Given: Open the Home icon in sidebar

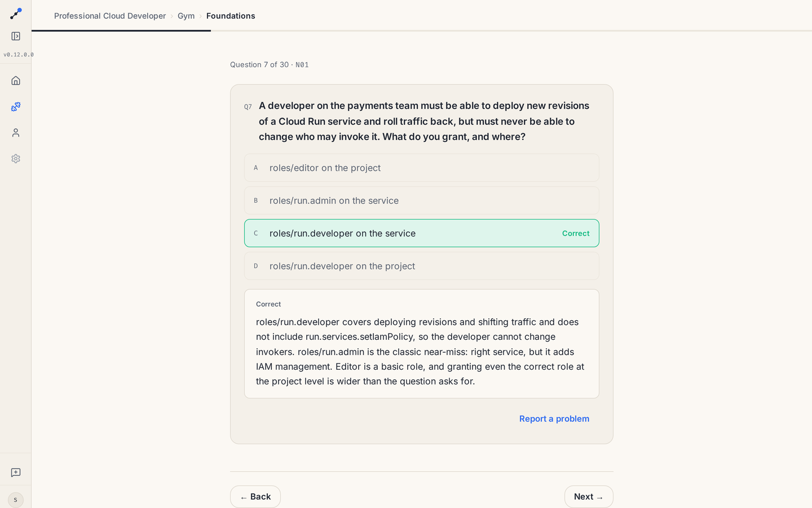Looking at the screenshot, I should [16, 81].
